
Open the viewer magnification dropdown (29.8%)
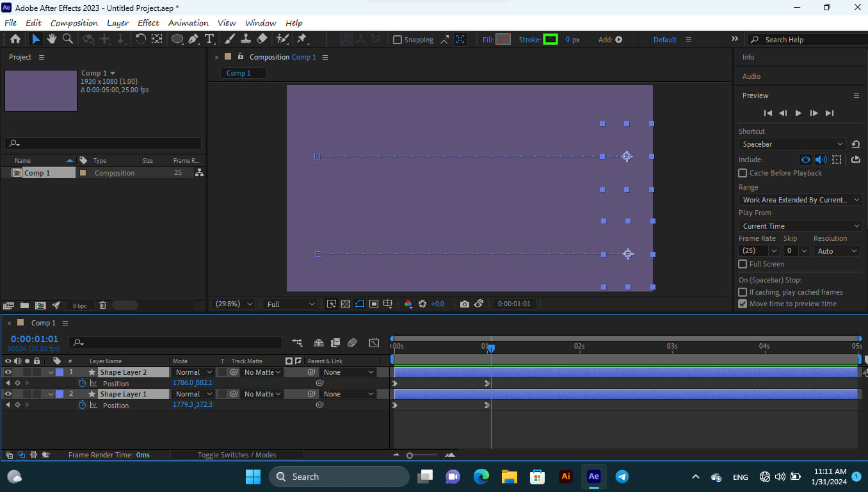pos(234,304)
